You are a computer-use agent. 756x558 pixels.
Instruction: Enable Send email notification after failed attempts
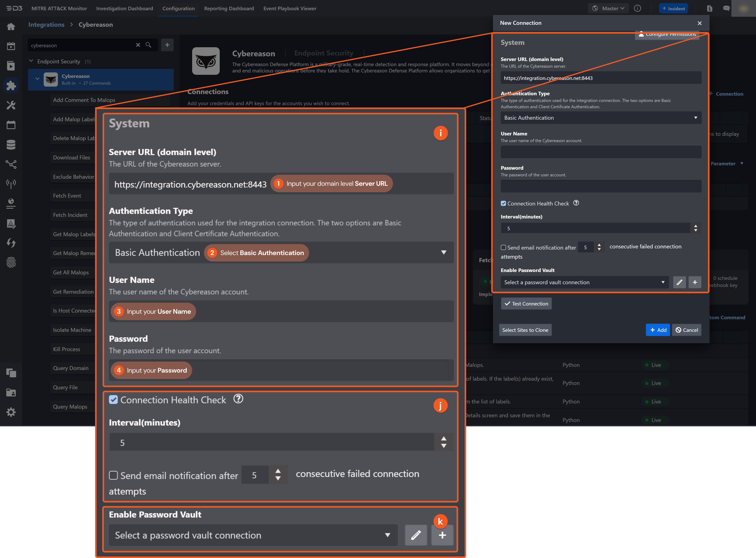click(x=114, y=475)
